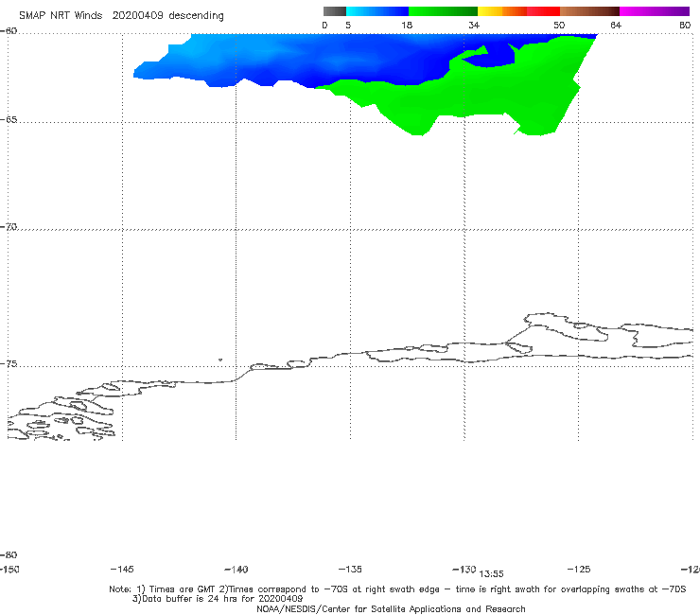Click the 'Times are GMT' note text
The width and height of the screenshot is (700, 615).
tap(183, 589)
